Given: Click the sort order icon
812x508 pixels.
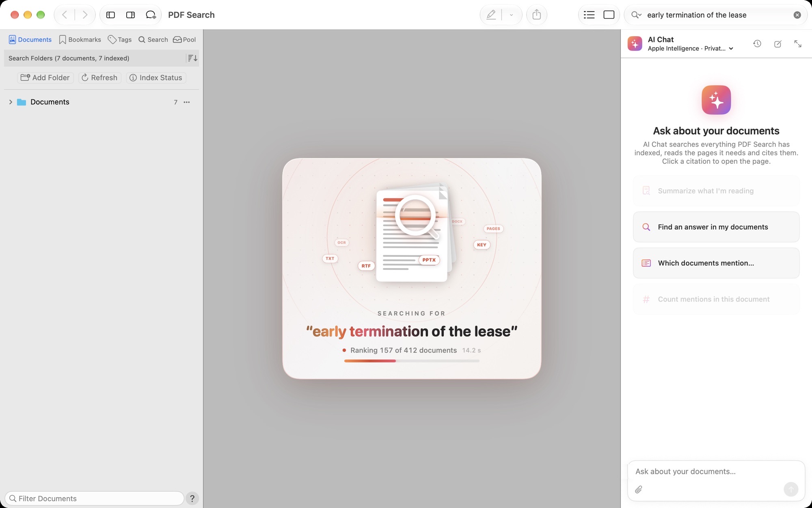Looking at the screenshot, I should click(x=192, y=58).
